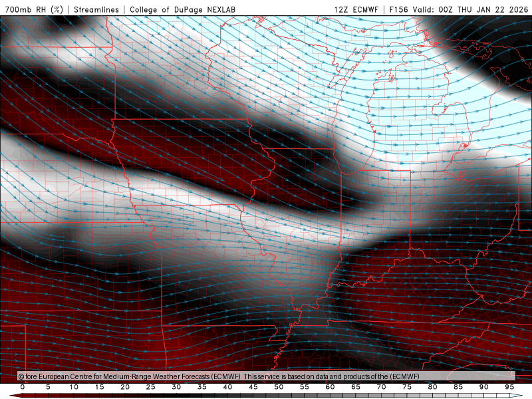532x399 pixels.
Task: Click the '65' scale label
Action: point(356,387)
